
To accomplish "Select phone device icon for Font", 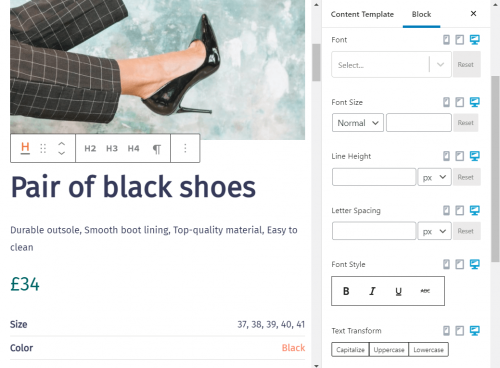I will pos(446,40).
